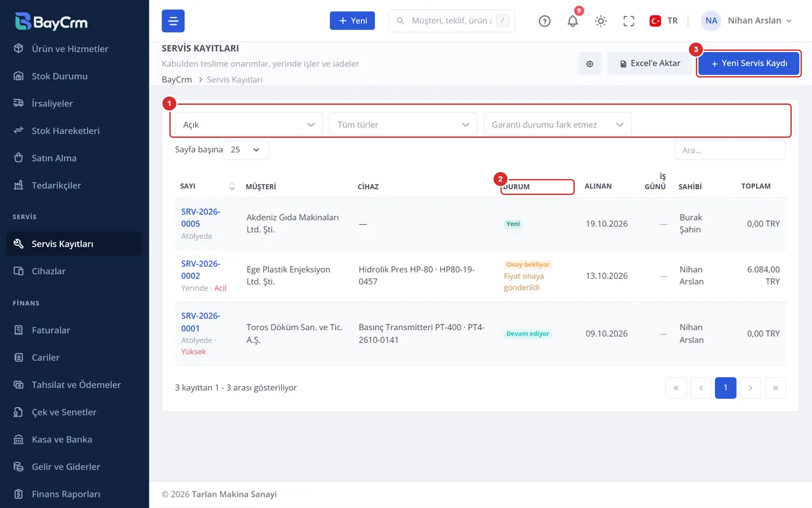Image resolution: width=812 pixels, height=508 pixels.
Task: Open İrsaliyeler in sidebar
Action: 74,104
